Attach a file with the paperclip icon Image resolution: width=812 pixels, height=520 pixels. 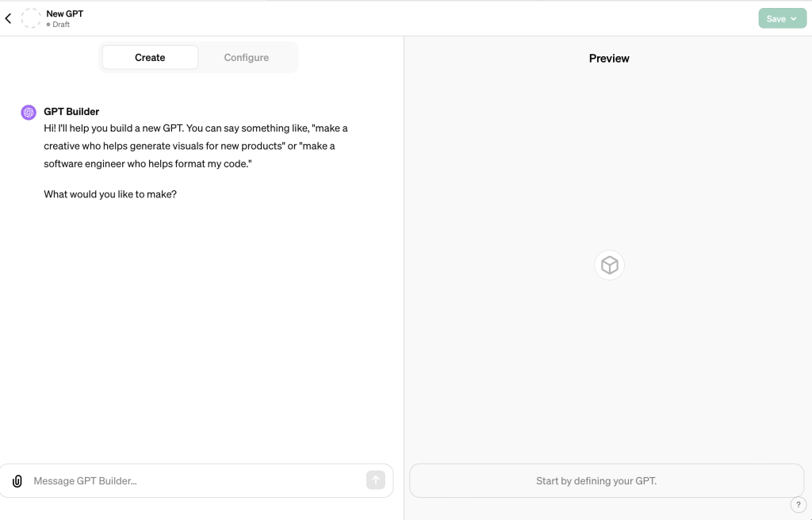[17, 481]
